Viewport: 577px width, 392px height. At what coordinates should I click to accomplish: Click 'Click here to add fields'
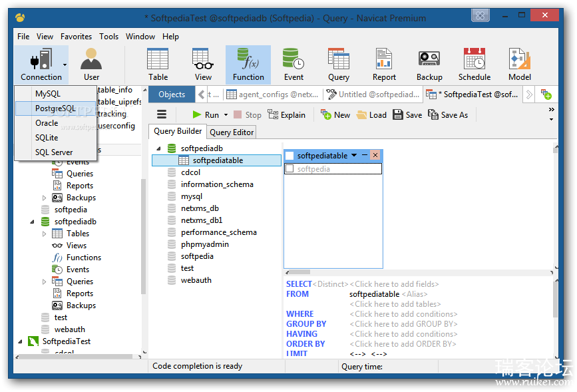point(394,284)
